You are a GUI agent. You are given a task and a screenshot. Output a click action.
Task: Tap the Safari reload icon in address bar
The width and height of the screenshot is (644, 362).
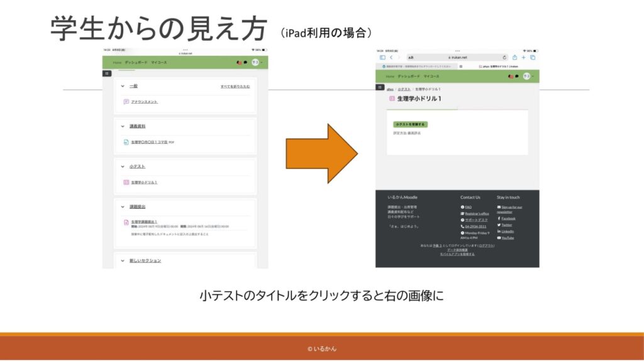pos(504,57)
